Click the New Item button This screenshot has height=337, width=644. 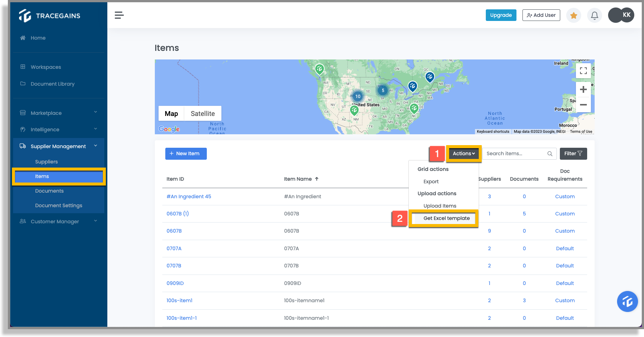186,154
